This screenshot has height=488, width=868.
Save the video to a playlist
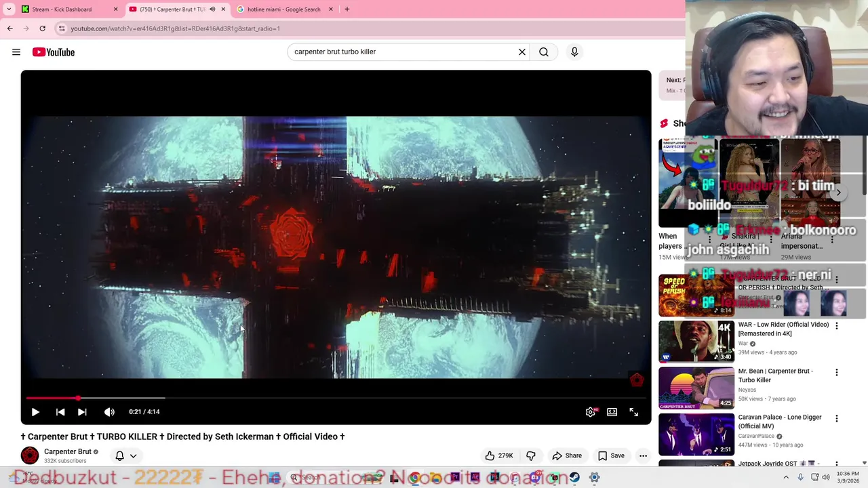pos(611,455)
